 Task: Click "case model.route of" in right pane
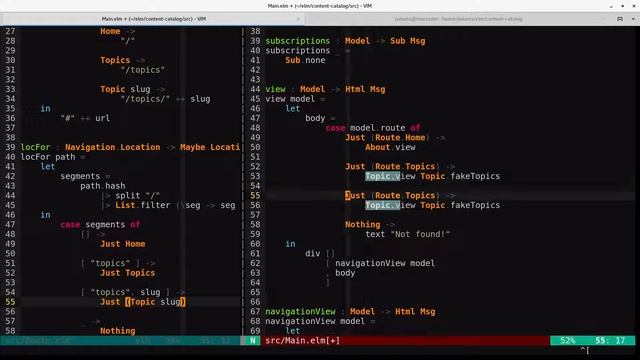tap(373, 128)
